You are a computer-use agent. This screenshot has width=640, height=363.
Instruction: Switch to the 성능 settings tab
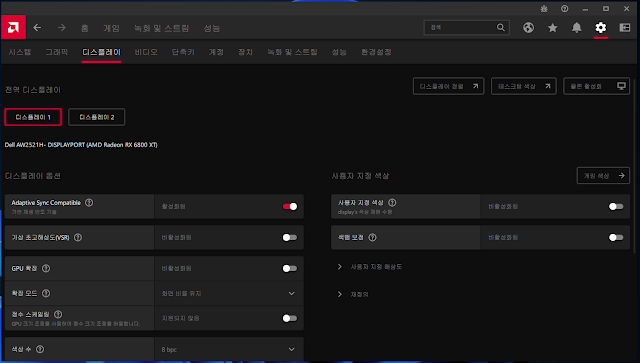[339, 52]
